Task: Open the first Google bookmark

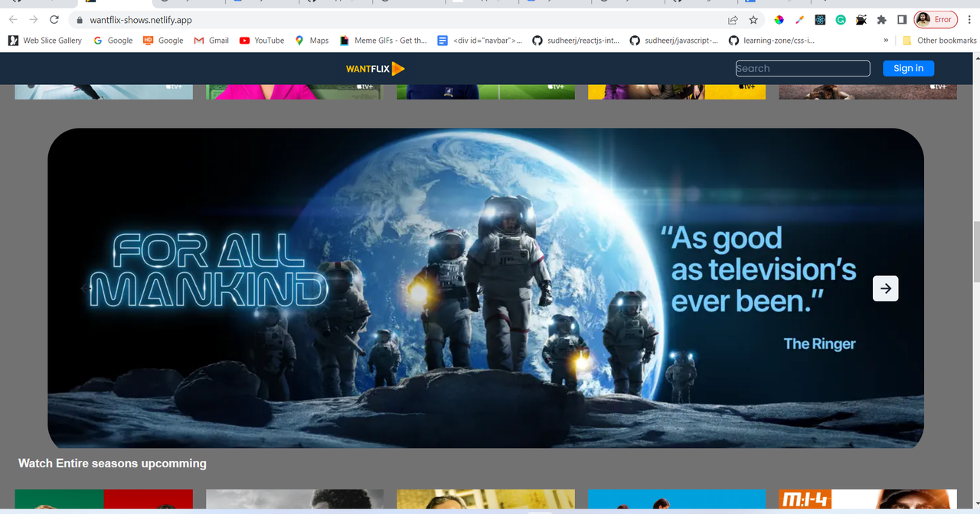Action: coord(113,41)
